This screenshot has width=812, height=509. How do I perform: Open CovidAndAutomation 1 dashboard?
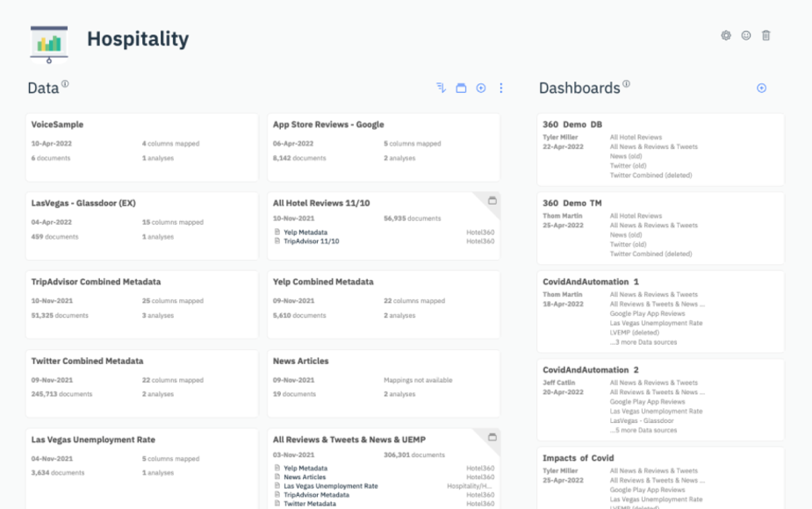(660, 312)
